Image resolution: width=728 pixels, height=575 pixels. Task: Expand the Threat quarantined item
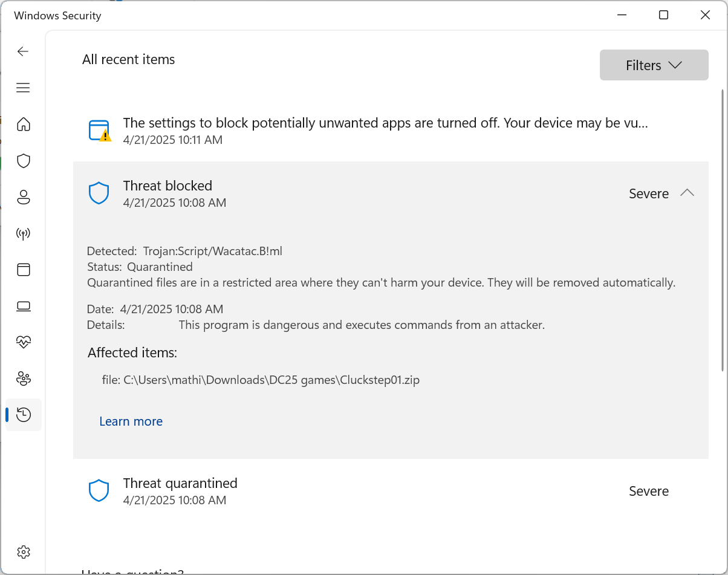pyautogui.click(x=387, y=491)
